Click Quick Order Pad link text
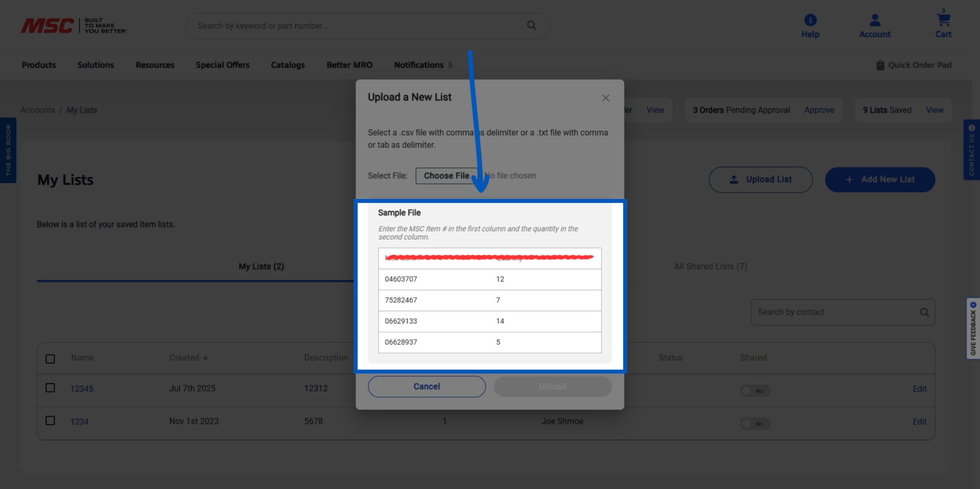980x489 pixels. [919, 65]
